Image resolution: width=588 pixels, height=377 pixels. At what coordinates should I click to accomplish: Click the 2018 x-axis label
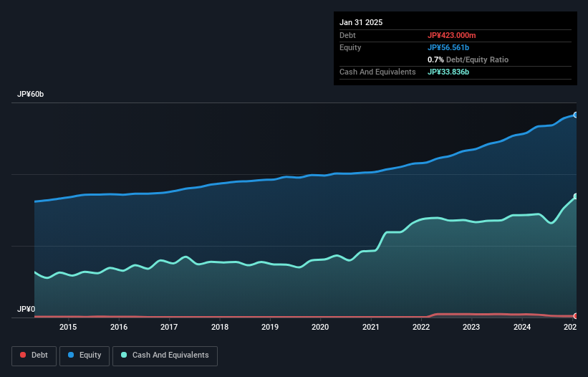pos(220,327)
